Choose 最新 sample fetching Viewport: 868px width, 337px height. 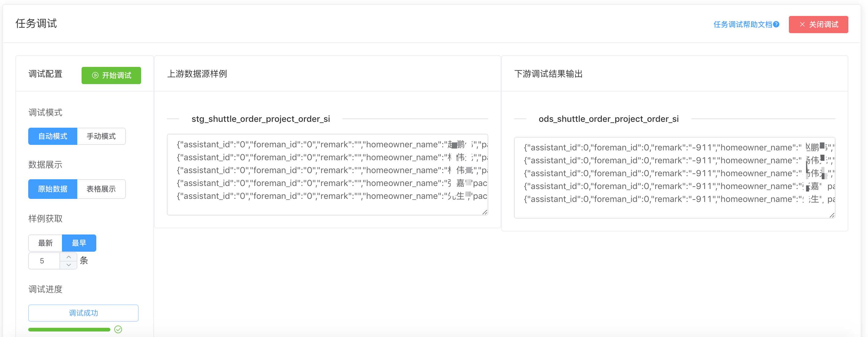click(45, 243)
